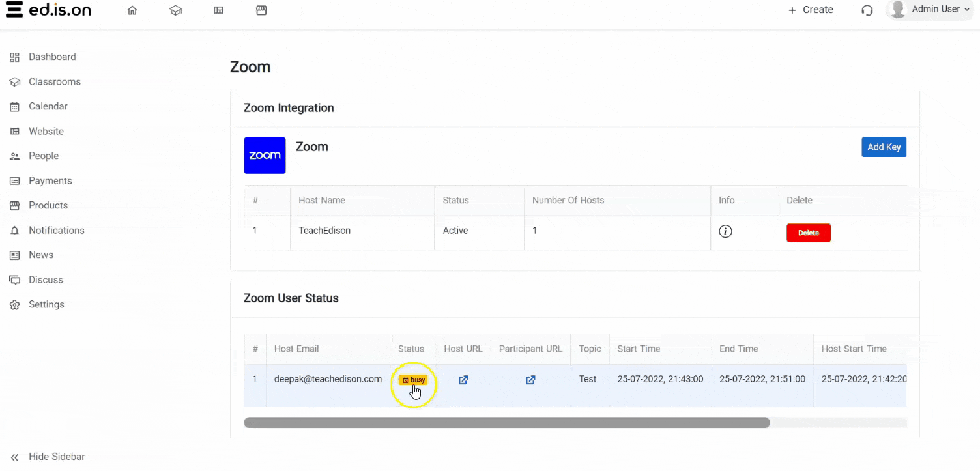Open the graduation cap icon in the top bar
This screenshot has width=980, height=471.
(x=175, y=10)
